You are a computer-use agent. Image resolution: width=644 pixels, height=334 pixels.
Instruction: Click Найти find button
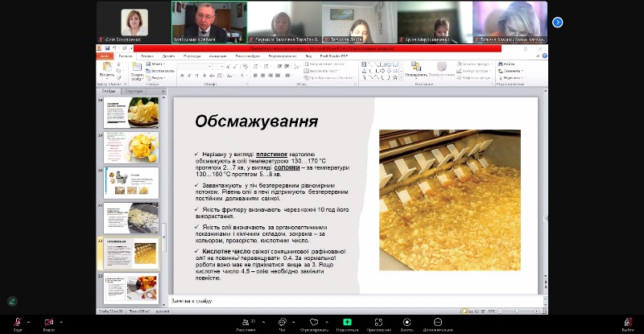click(x=506, y=64)
